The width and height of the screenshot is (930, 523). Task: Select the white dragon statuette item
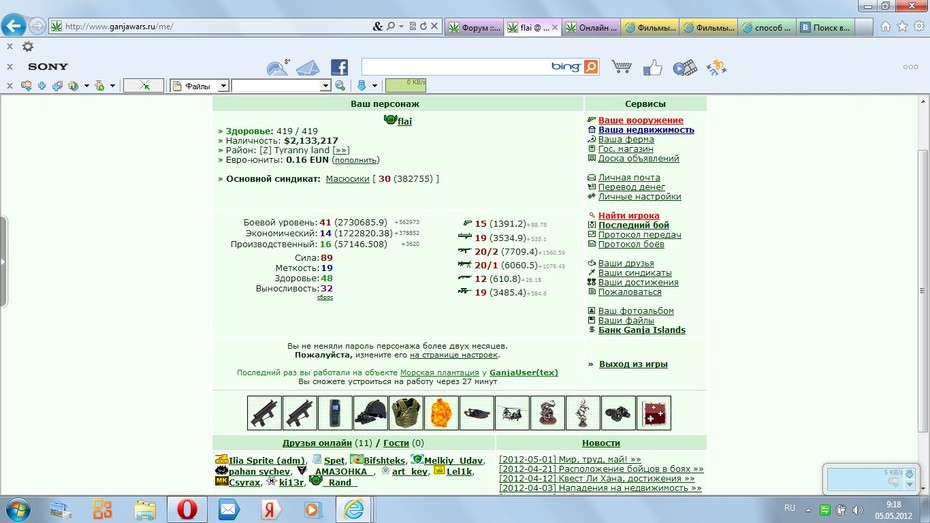pos(583,413)
